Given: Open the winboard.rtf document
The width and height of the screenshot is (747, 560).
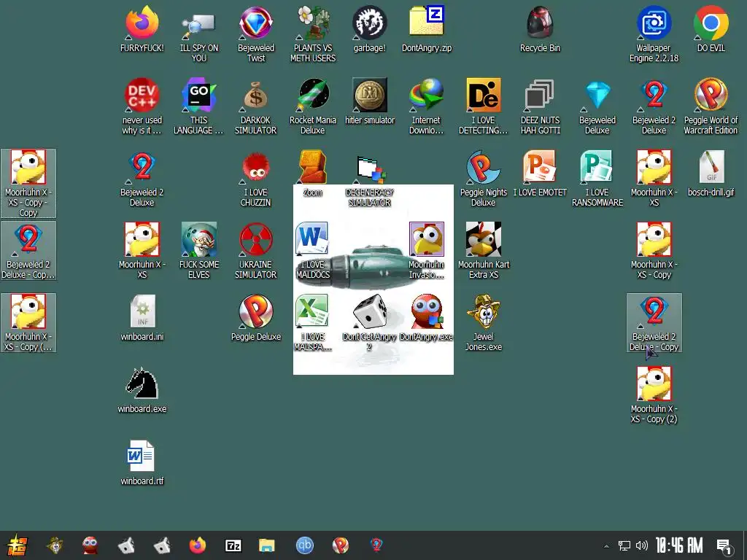Looking at the screenshot, I should point(142,462).
